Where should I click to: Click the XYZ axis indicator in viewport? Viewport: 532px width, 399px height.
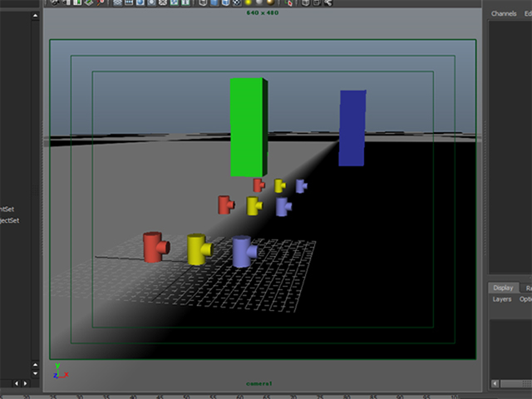pyautogui.click(x=61, y=372)
